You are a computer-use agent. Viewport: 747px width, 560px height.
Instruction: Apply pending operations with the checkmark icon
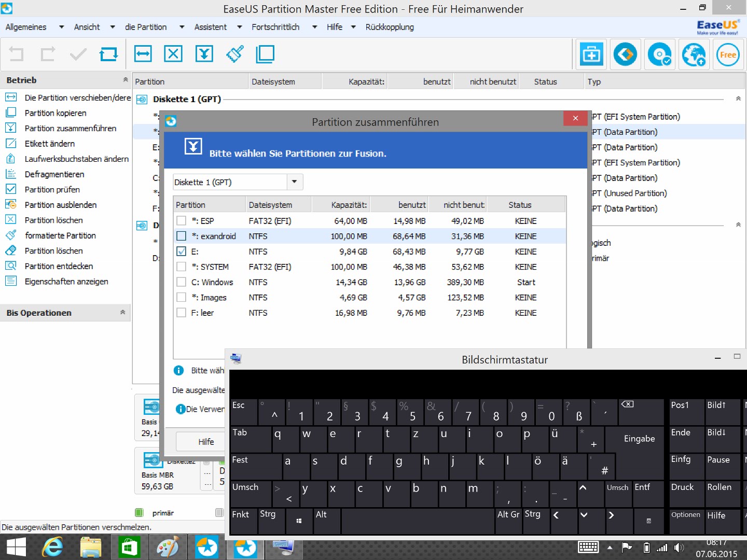click(x=78, y=54)
